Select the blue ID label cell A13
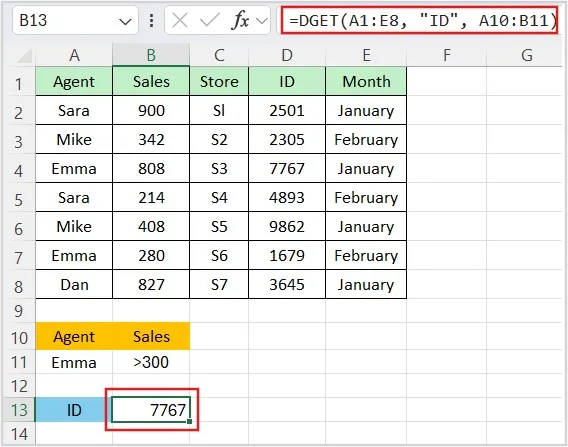The height and width of the screenshot is (447, 568). click(74, 410)
